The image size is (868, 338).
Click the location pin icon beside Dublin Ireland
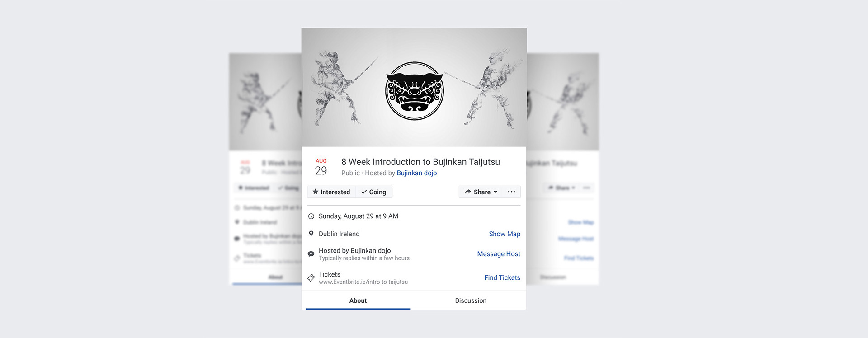coord(311,234)
